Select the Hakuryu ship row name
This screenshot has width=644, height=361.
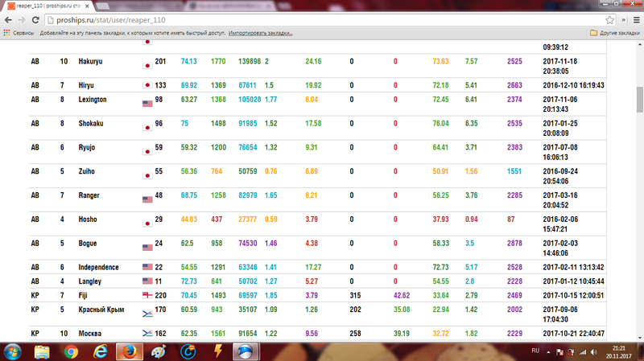tap(91, 61)
